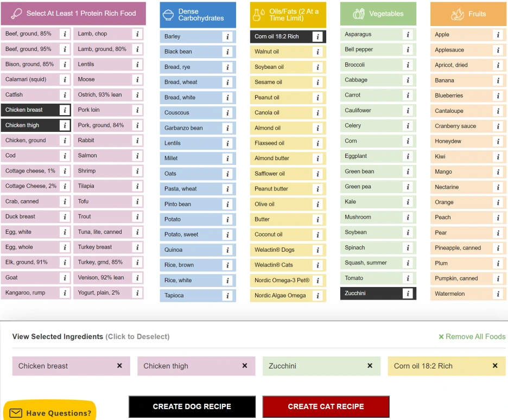Open info icon for Lamb, chop
508x420 pixels.
click(x=137, y=34)
